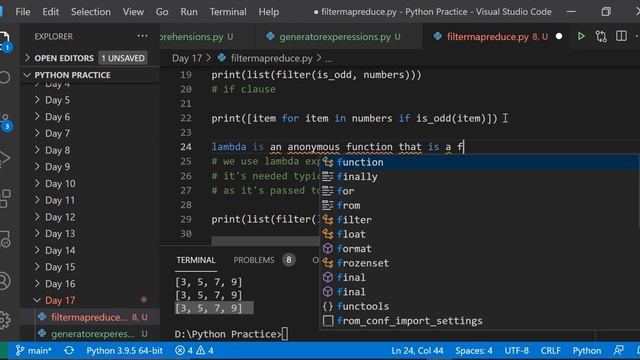
Task: Open errors and warnings count in status bar
Action: (x=194, y=351)
